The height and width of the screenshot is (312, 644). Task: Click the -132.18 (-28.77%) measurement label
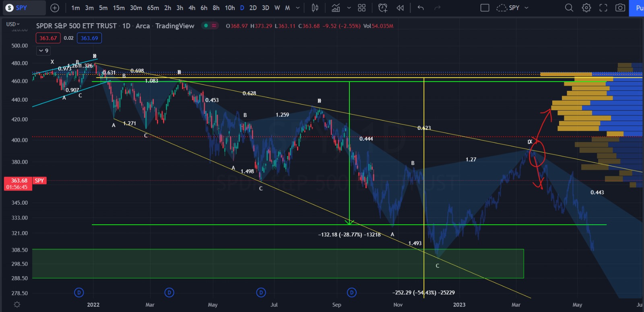tap(349, 234)
